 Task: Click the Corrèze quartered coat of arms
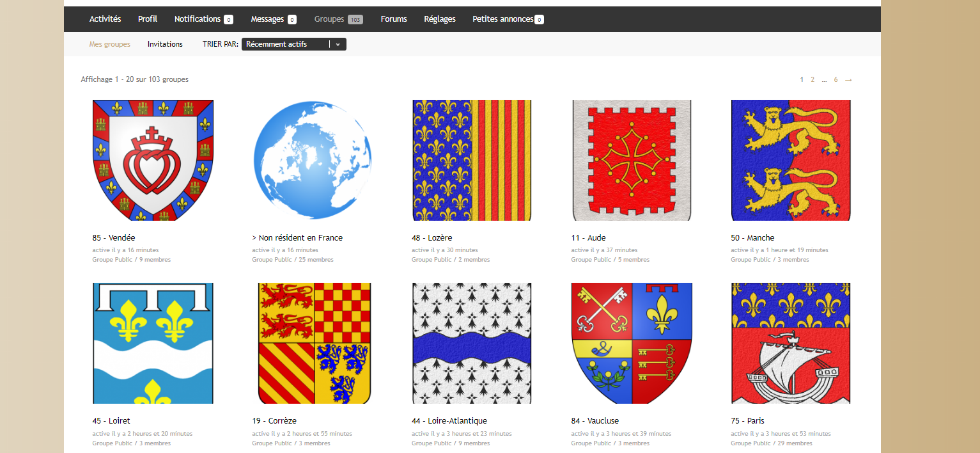click(314, 343)
